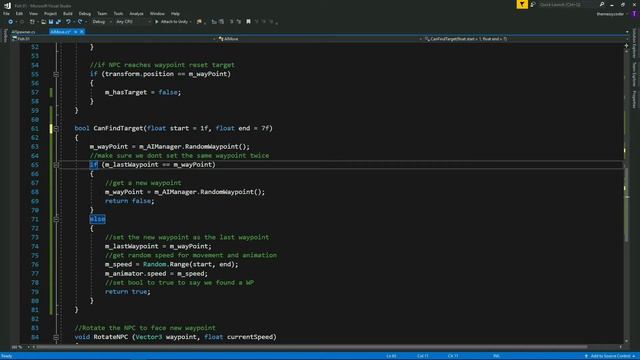
Task: Open the signed-in user account name
Action: [610, 14]
